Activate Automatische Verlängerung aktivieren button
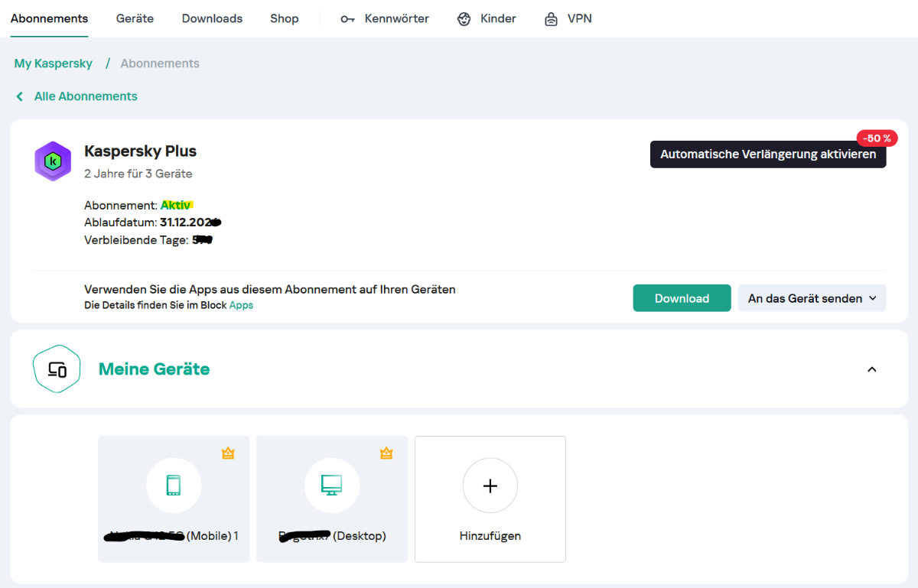Viewport: 918px width, 588px height. coord(768,154)
